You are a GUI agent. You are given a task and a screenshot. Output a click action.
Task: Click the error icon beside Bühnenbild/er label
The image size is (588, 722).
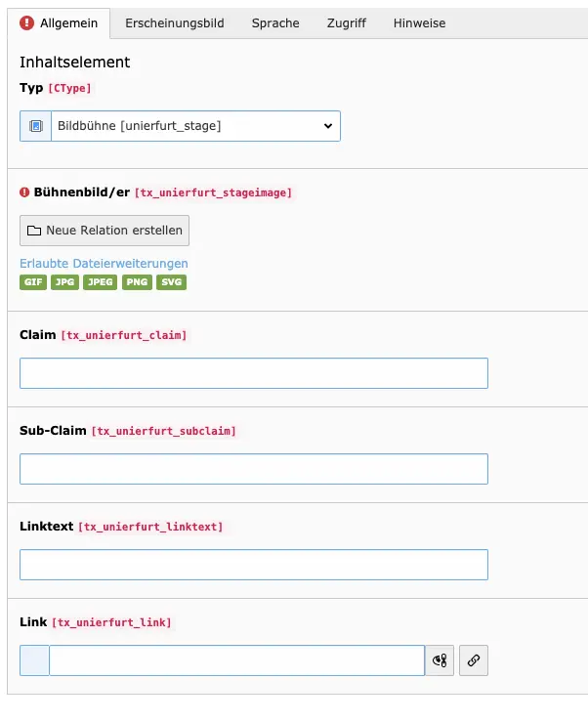(x=25, y=192)
